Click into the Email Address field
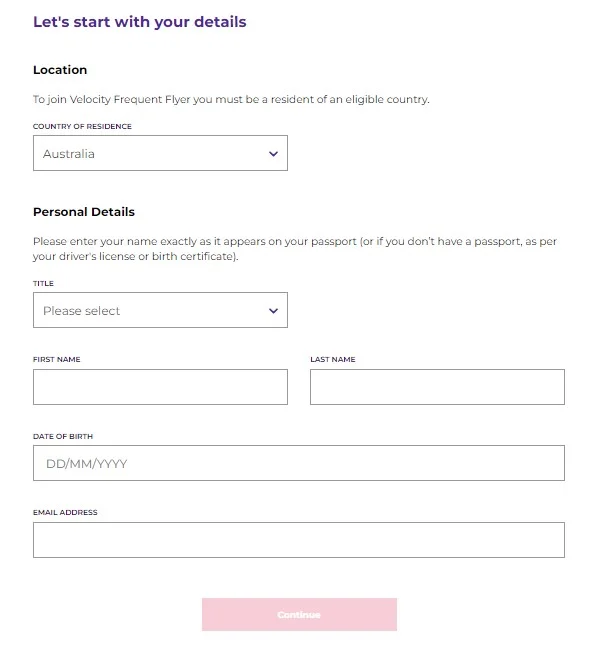The width and height of the screenshot is (615, 658). click(298, 540)
